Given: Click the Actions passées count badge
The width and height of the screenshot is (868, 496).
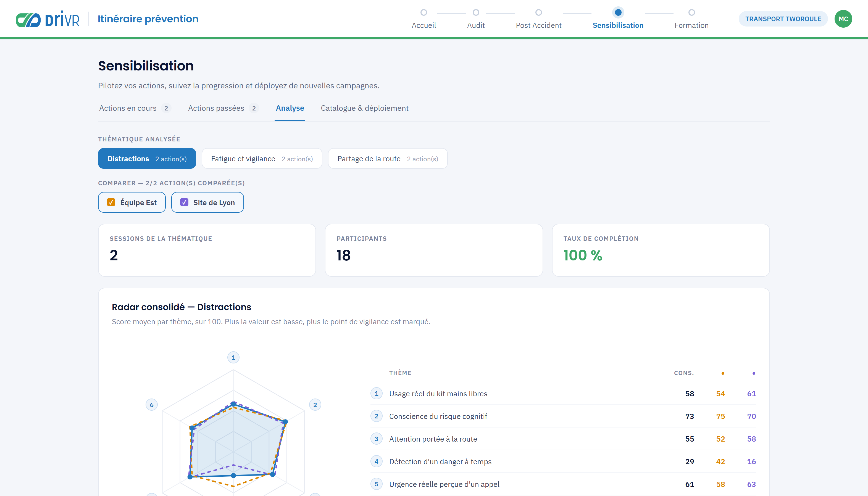Looking at the screenshot, I should click(253, 108).
